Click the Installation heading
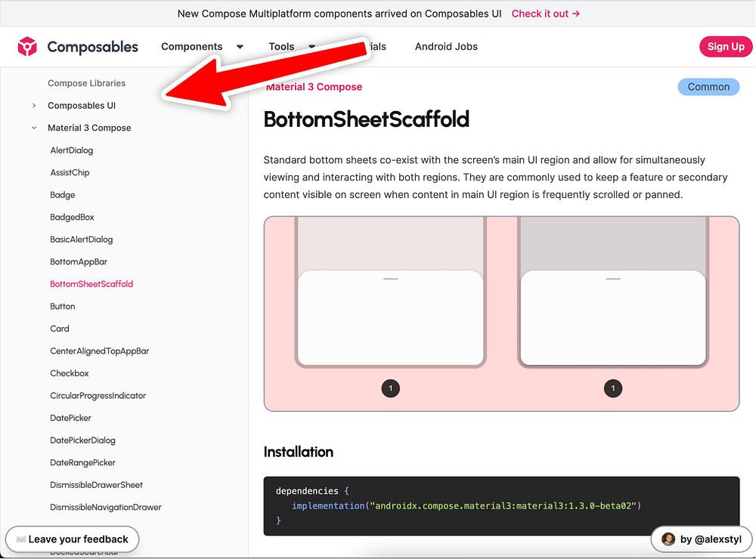The height and width of the screenshot is (559, 756). point(299,452)
